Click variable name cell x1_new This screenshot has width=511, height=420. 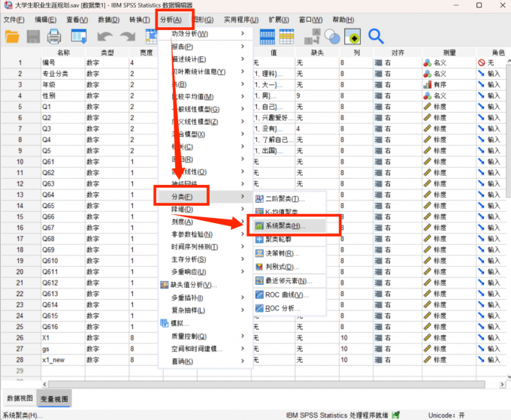tap(63, 360)
